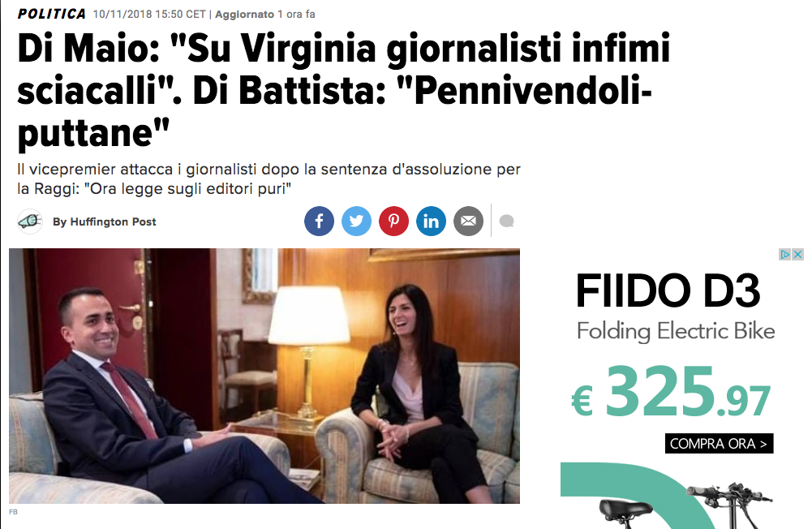Click the article headline text

coord(344,91)
